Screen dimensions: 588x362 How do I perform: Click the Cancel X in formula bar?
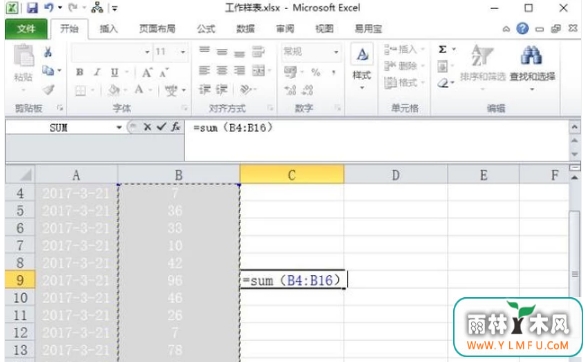click(x=147, y=127)
